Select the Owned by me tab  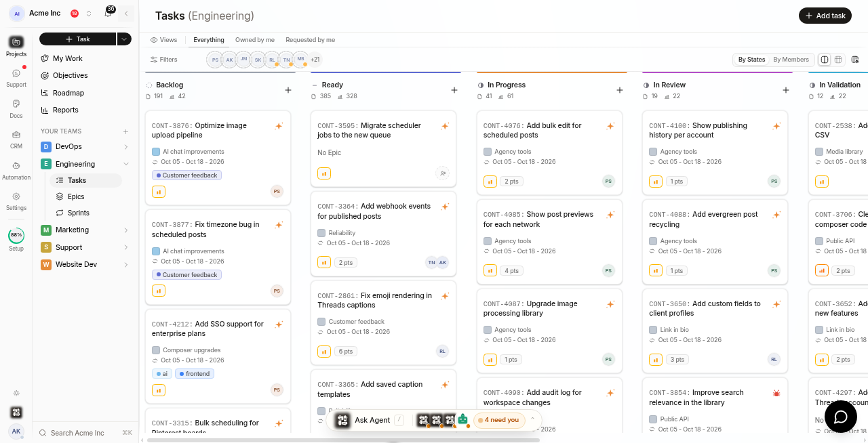coord(255,40)
